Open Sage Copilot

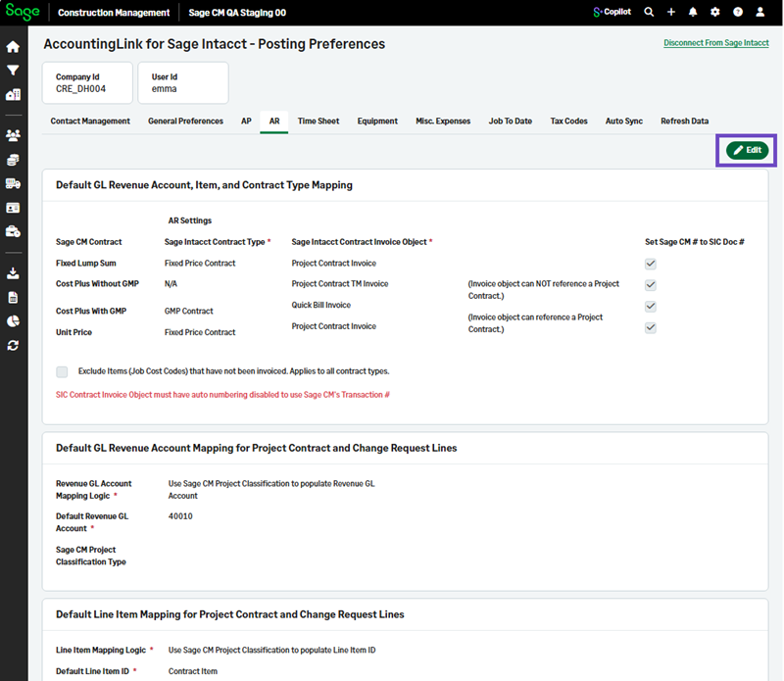[612, 12]
